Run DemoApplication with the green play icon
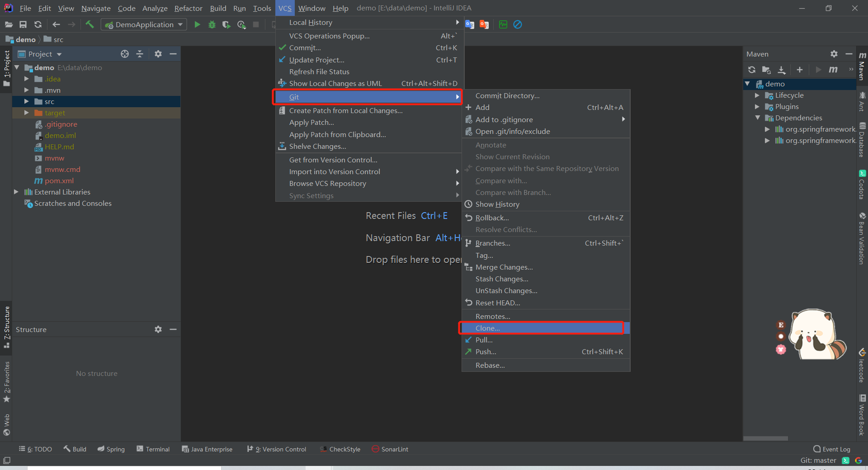The width and height of the screenshot is (868, 470). (197, 24)
